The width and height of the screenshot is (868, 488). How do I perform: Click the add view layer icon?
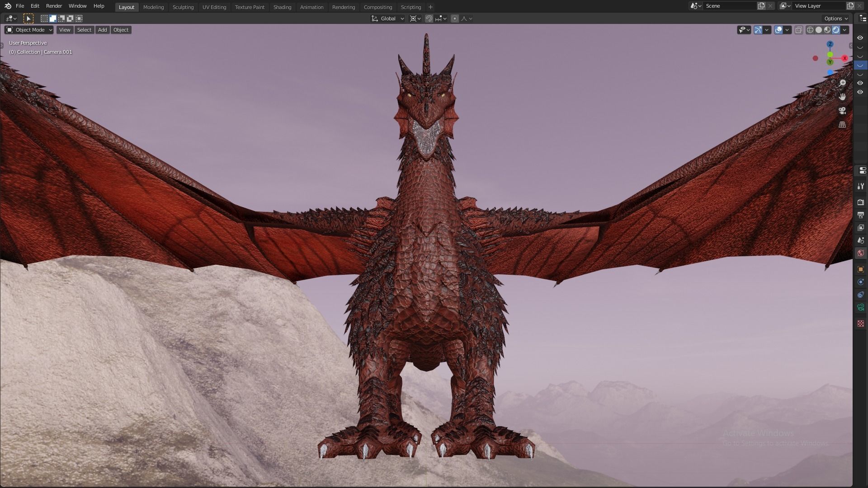[x=850, y=6]
